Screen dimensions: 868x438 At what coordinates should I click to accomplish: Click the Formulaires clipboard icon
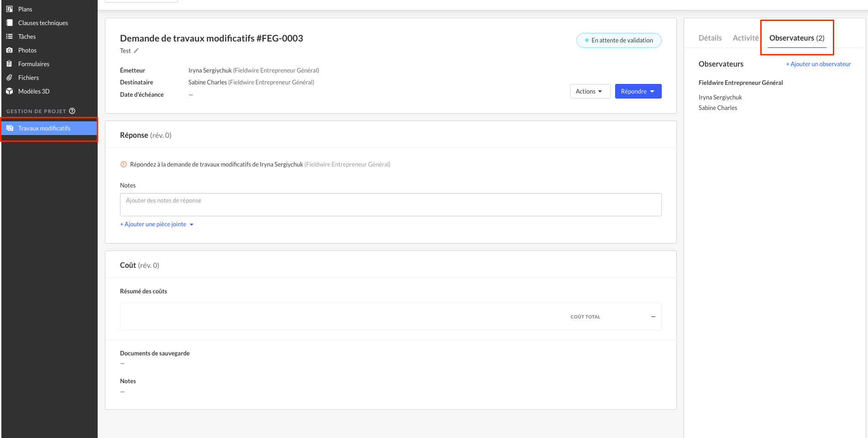coord(9,64)
